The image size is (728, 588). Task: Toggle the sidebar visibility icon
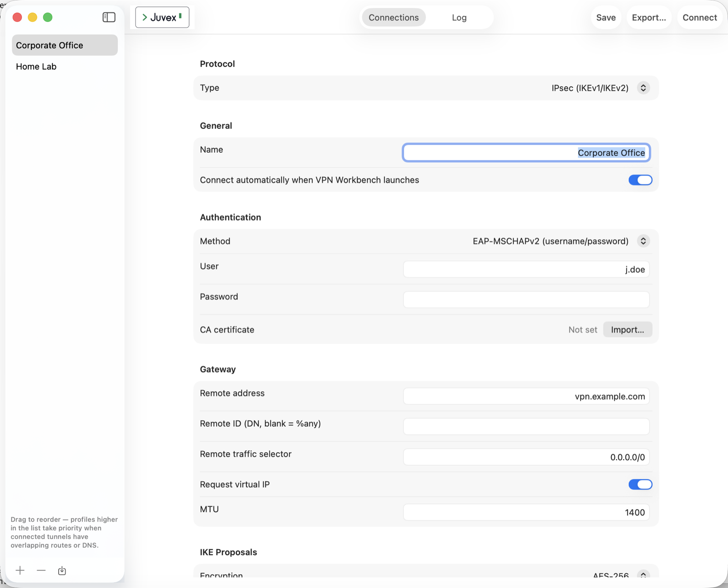click(x=109, y=17)
